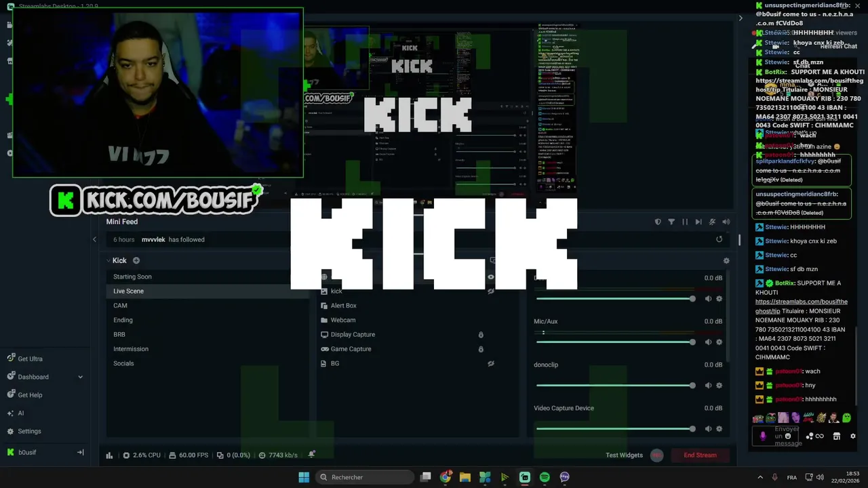Open the Windows Start menu
Image resolution: width=868 pixels, height=488 pixels.
pos(304,477)
